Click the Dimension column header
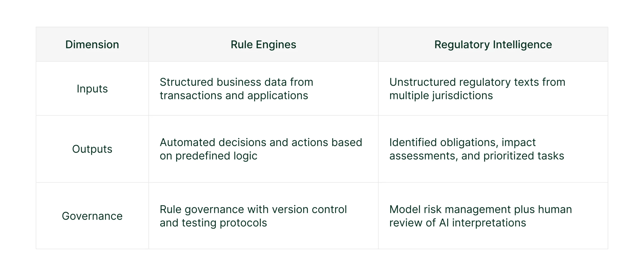The height and width of the screenshot is (276, 644). pyautogui.click(x=92, y=45)
